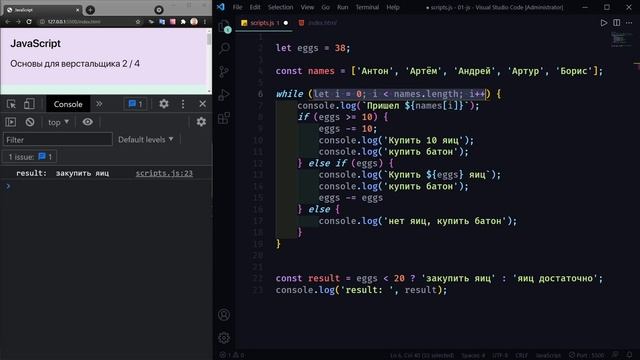Viewport: 640px width, 360px height.
Task: Open the Run menu in VS Code
Action: click(x=342, y=7)
